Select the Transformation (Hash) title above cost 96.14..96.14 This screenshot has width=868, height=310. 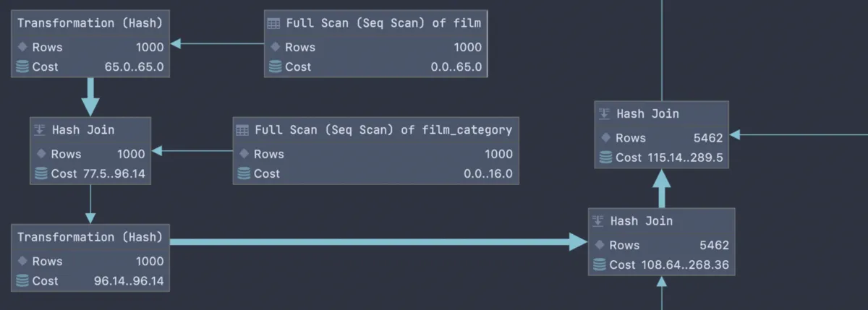(x=90, y=237)
